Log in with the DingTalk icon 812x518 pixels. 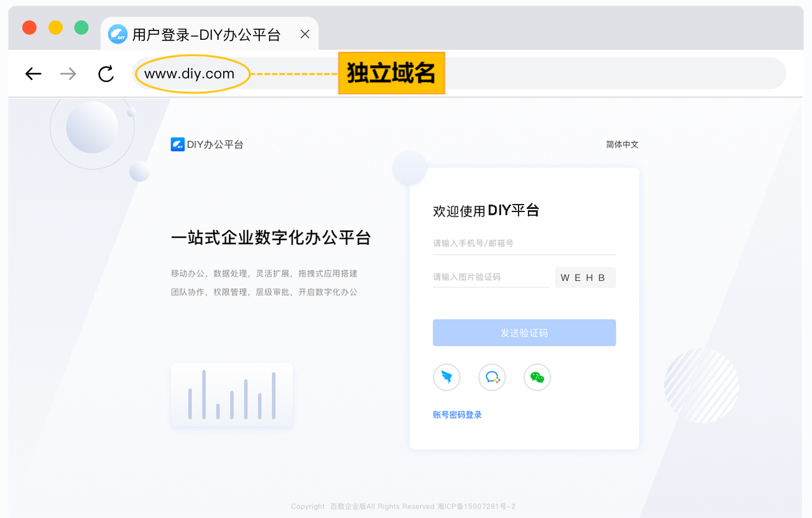point(446,377)
